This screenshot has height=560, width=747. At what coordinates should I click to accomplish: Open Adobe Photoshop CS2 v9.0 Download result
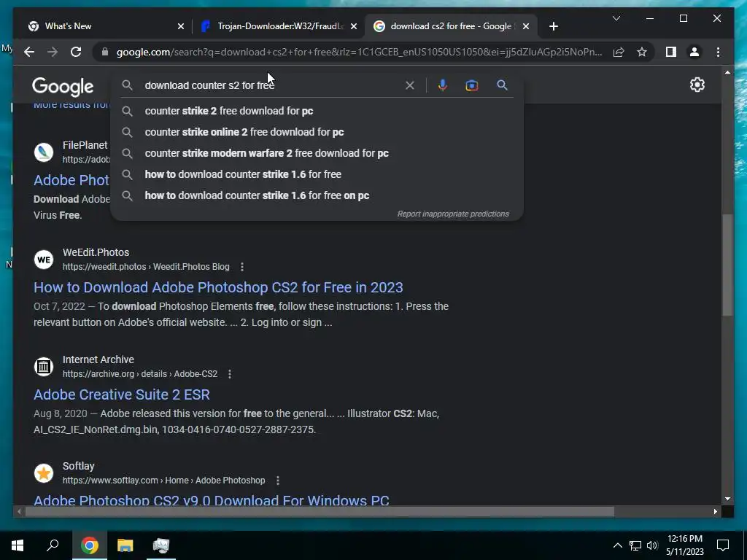tap(211, 499)
